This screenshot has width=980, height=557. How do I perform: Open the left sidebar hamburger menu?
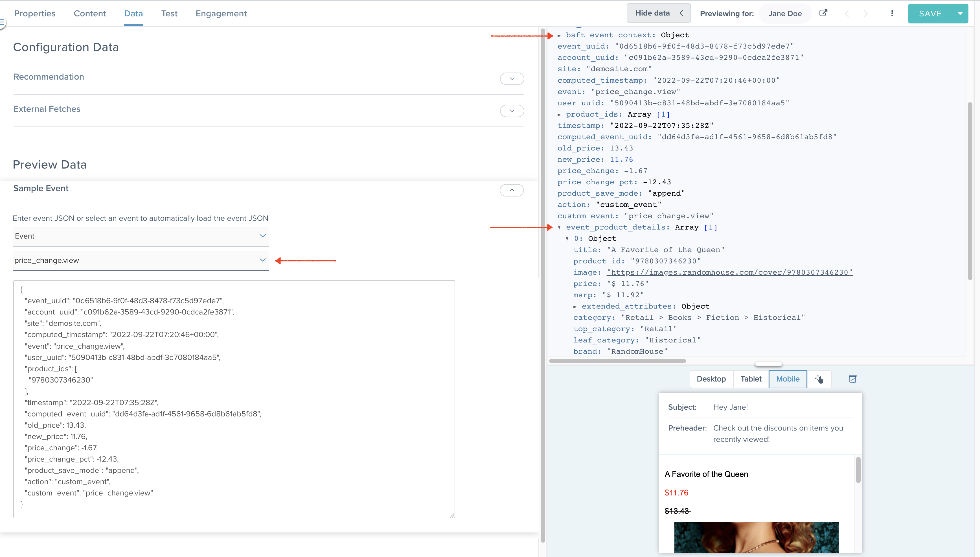[2, 23]
